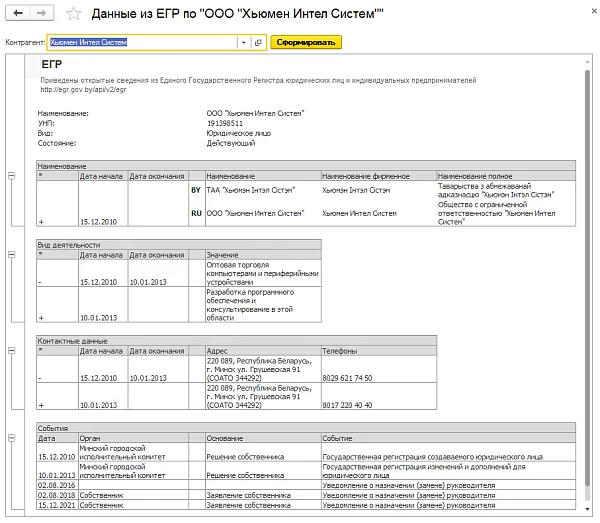This screenshot has width=600, height=523.
Task: Collapse the События group
Action: 12,438
